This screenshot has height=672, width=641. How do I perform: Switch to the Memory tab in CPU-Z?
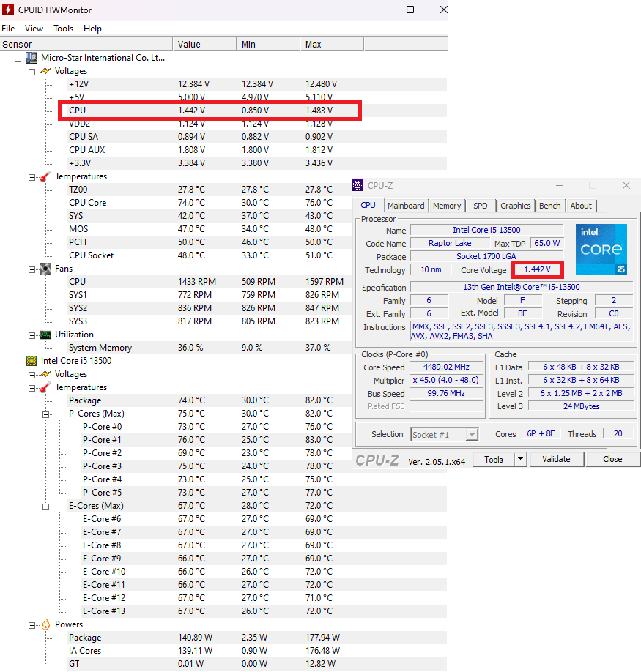point(447,206)
